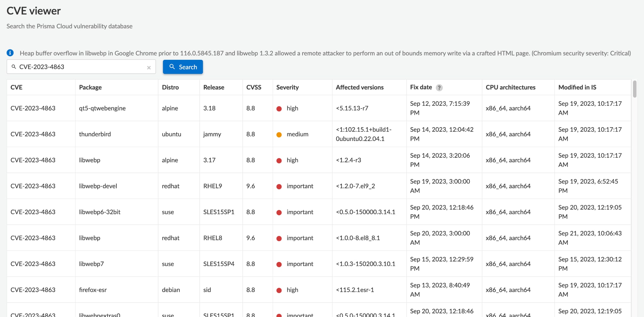
Task: Click affected version <1.0.3-150200.3.10.1
Action: pos(365,264)
